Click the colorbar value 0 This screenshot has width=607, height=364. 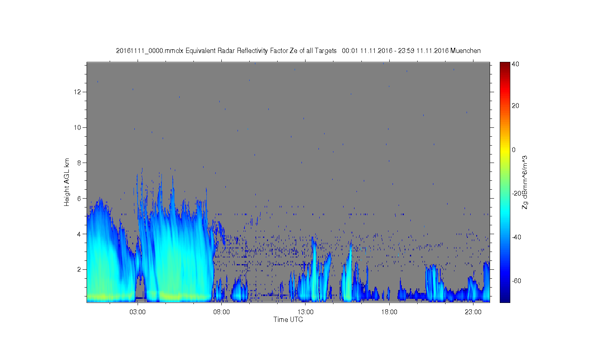click(x=514, y=150)
